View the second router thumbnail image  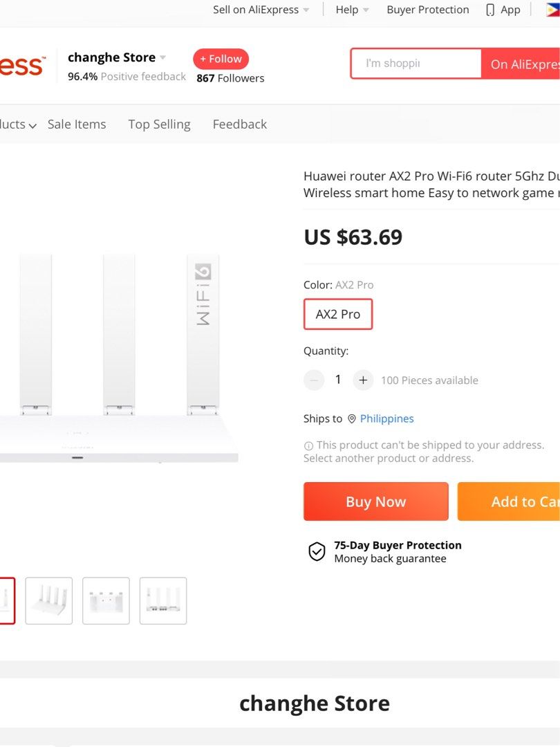tap(49, 600)
